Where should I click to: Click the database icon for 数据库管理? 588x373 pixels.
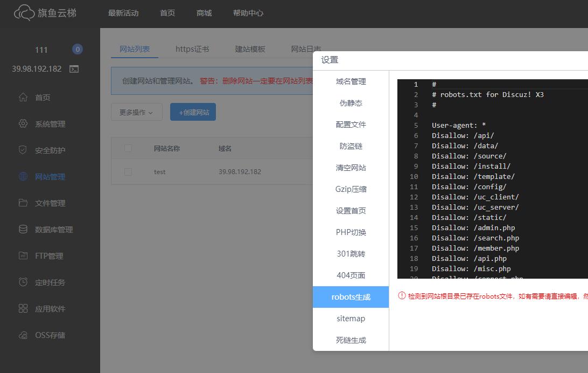pos(23,230)
